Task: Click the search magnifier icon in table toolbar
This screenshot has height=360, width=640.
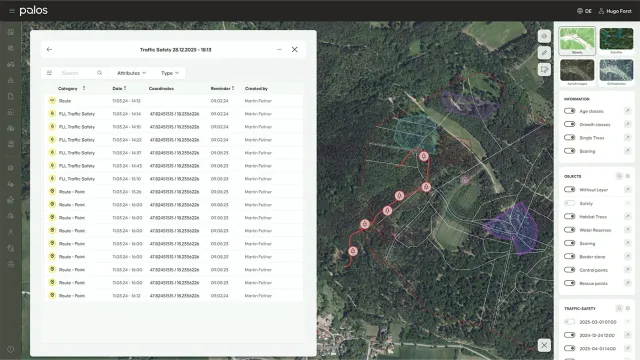Action: (x=100, y=73)
